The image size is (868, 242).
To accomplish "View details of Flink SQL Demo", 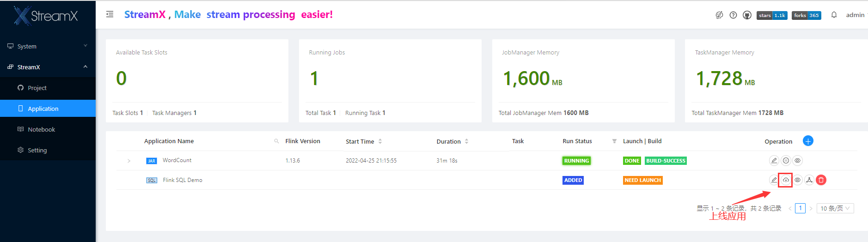I will (x=797, y=180).
